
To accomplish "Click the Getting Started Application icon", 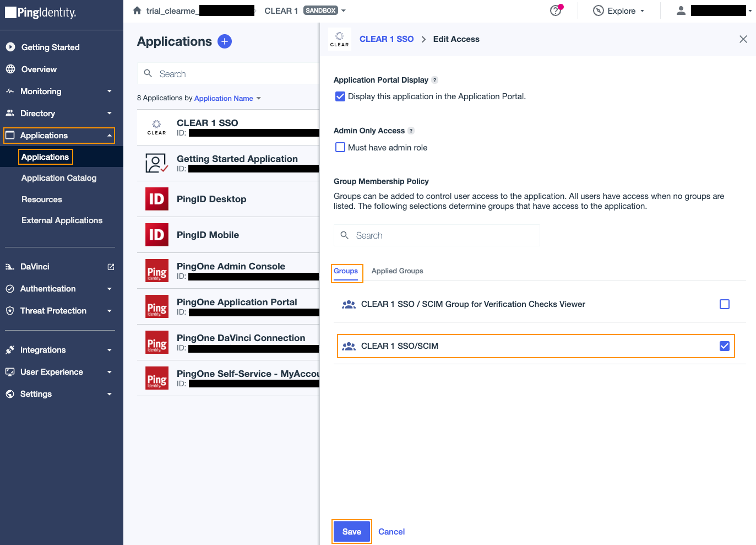I will pyautogui.click(x=157, y=163).
